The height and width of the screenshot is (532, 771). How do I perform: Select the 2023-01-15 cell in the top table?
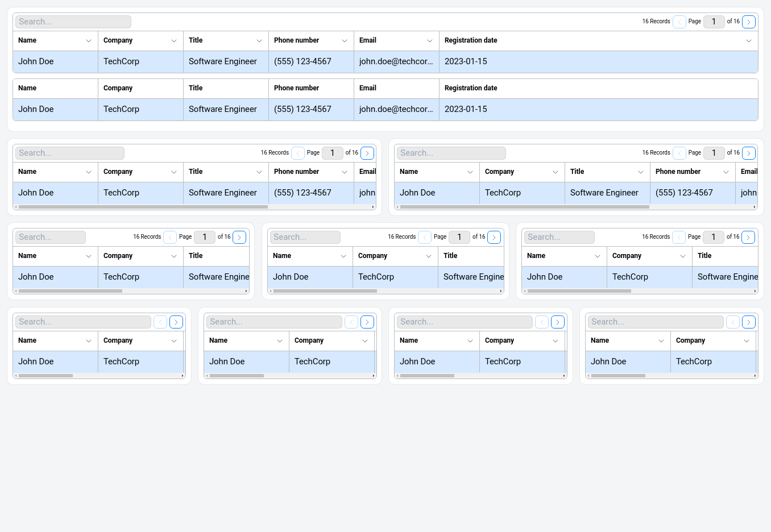pos(466,61)
